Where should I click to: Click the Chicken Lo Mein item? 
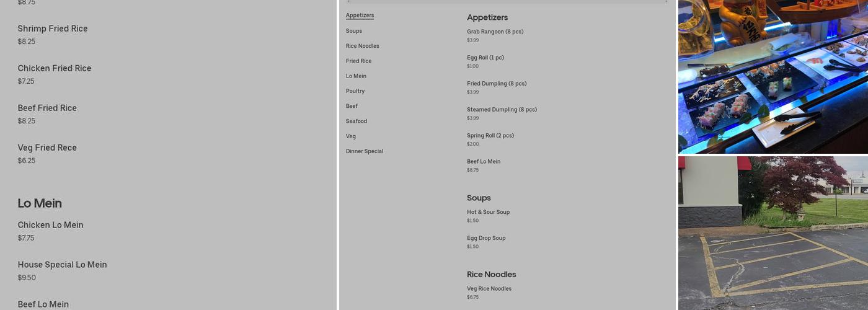[50, 225]
